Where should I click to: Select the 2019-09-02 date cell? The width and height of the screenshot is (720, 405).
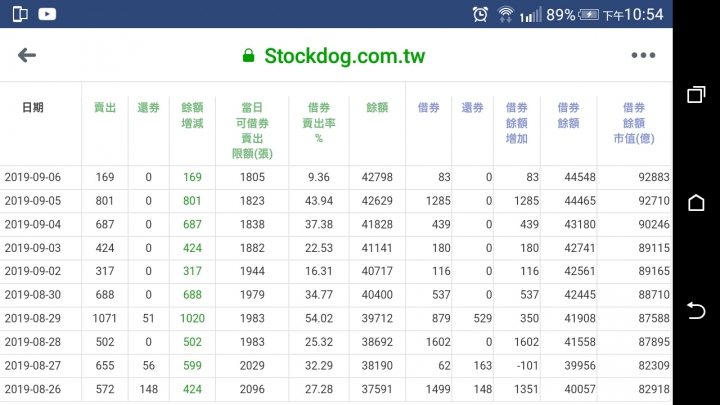point(33,271)
